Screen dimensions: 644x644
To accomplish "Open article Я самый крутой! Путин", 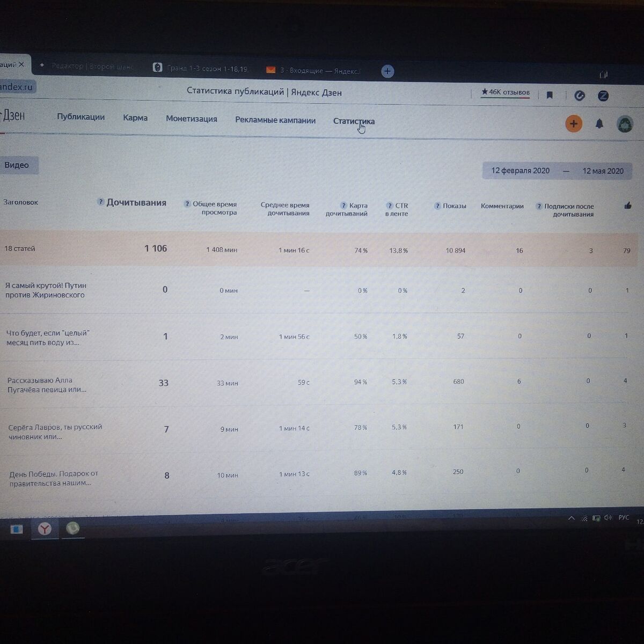I will coord(46,290).
